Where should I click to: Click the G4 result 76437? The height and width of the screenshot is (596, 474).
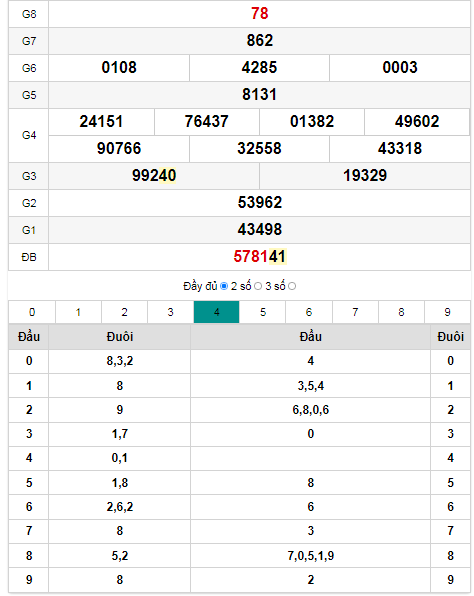tap(206, 122)
